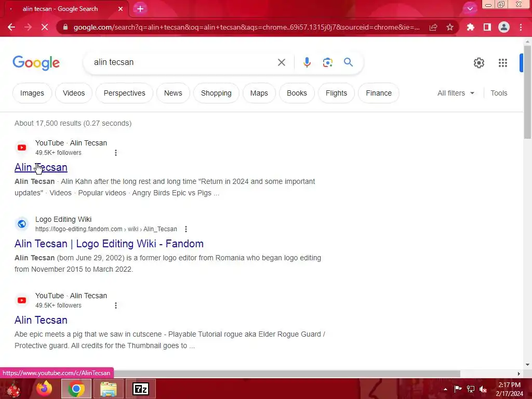Click the magnifier search button
532x399 pixels.
tap(348, 62)
